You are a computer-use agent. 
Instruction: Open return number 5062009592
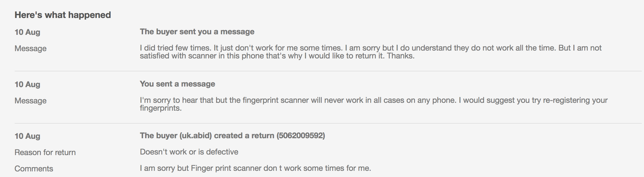[x=301, y=135]
